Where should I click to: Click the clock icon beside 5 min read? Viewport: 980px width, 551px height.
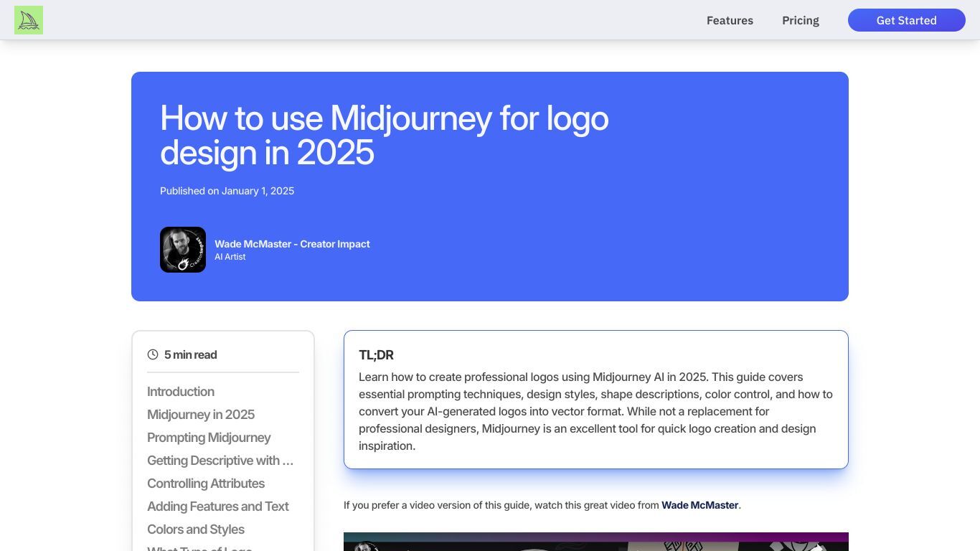tap(153, 354)
